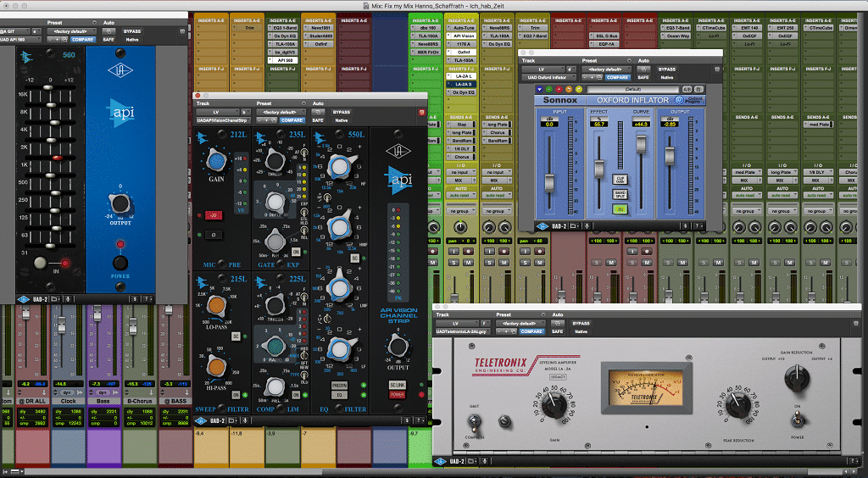Click COMPARE button in API Vision window
This screenshot has height=478, width=868.
pyautogui.click(x=292, y=120)
